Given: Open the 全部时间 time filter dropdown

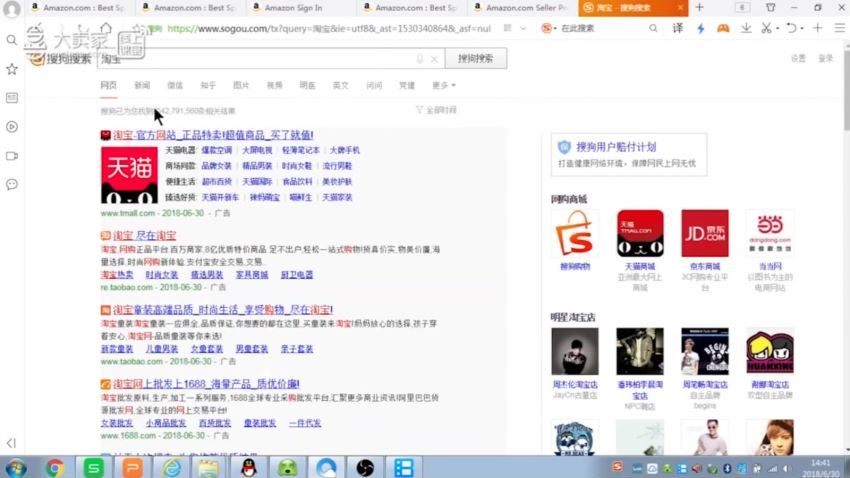Looking at the screenshot, I should (x=436, y=110).
